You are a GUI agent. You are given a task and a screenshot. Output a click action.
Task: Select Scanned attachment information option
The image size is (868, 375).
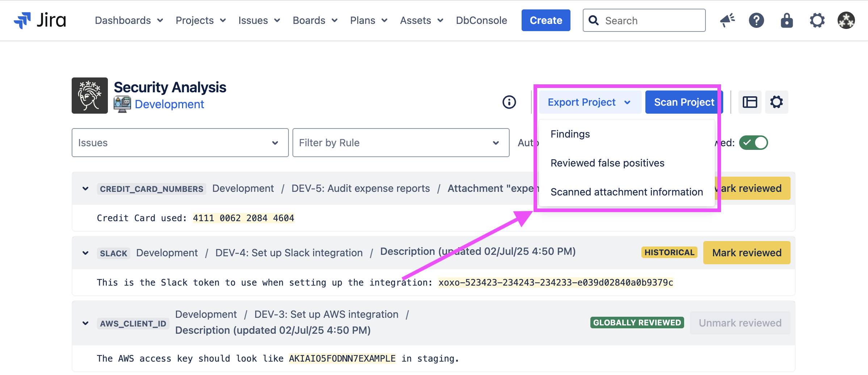click(627, 192)
